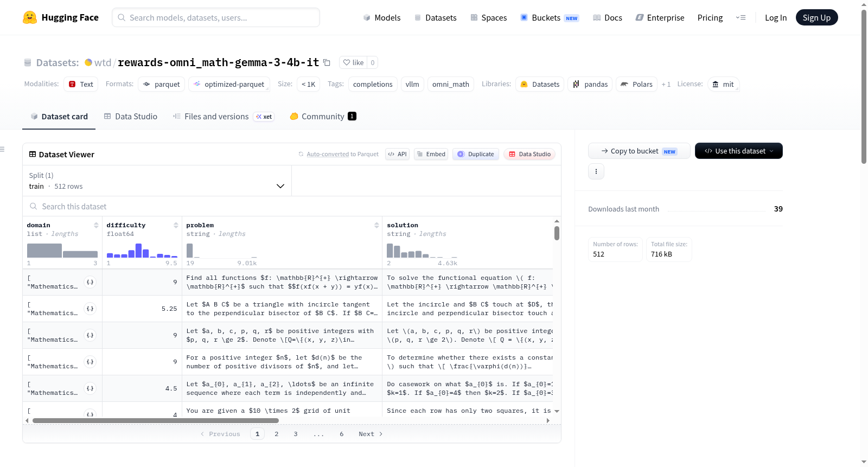Image resolution: width=868 pixels, height=467 pixels.
Task: Go to Pricing
Action: click(x=710, y=17)
